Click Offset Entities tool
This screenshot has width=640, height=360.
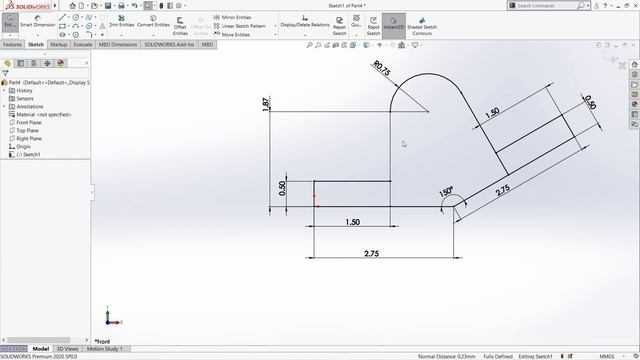[x=180, y=26]
